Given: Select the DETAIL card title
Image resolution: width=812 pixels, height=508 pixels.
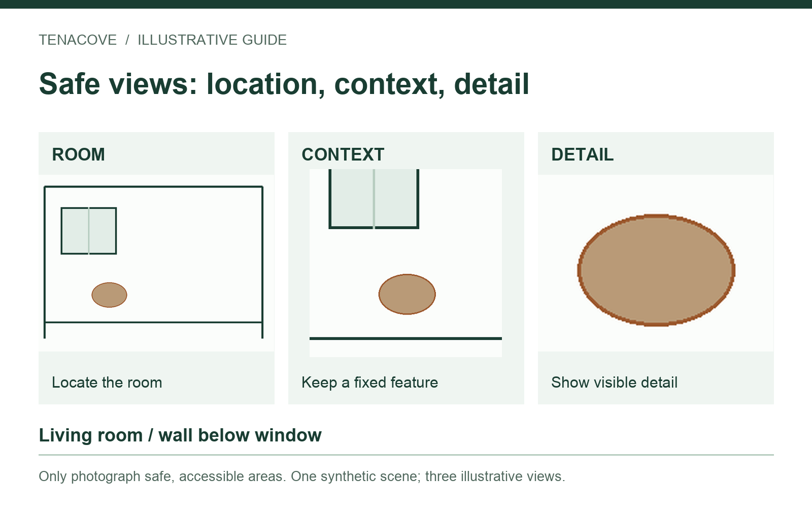Looking at the screenshot, I should [583, 154].
